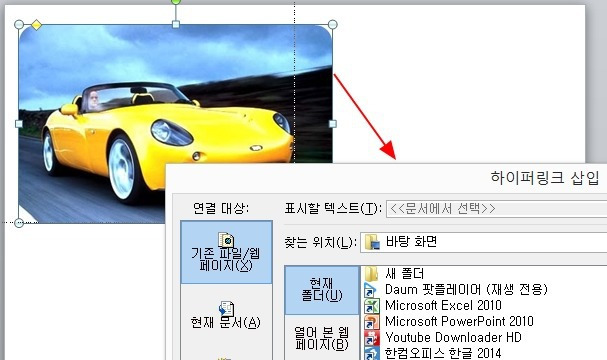Click the desktop folder icon in 찾는 위치

pyautogui.click(x=372, y=242)
